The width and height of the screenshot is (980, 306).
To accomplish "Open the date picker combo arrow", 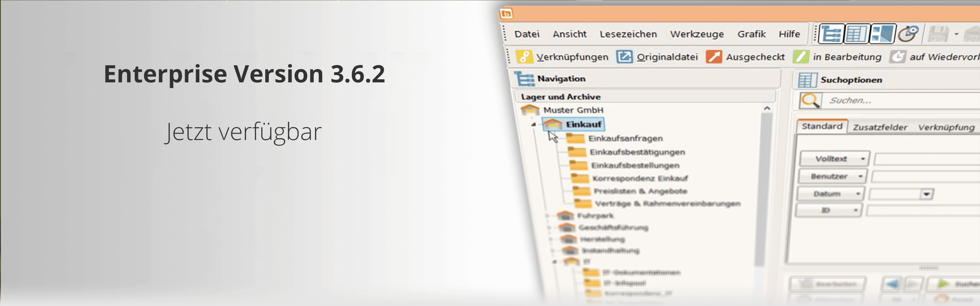I will (926, 194).
